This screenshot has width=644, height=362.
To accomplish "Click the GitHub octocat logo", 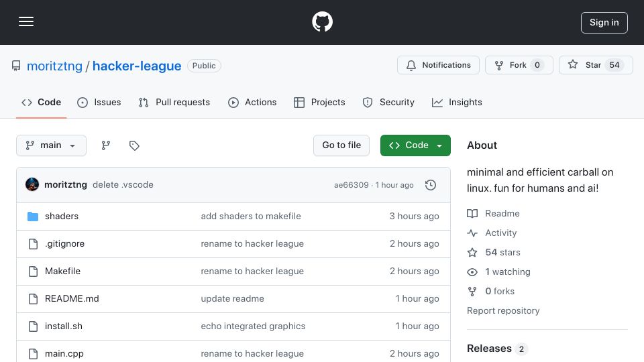I will pos(322,21).
